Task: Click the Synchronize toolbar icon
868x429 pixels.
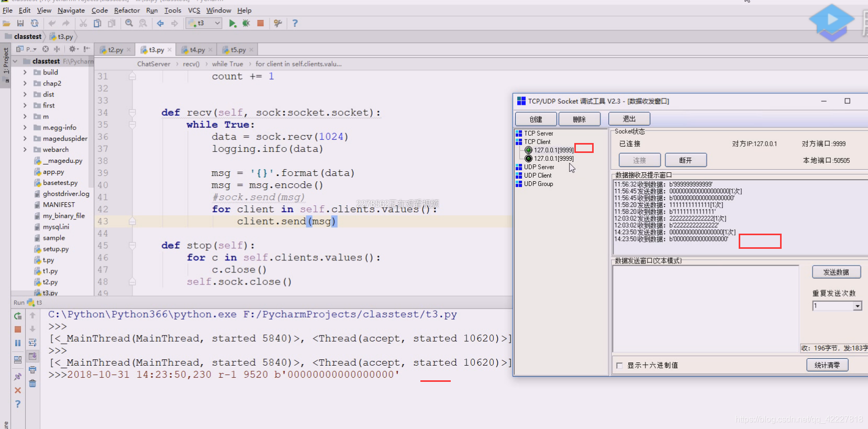Action: click(35, 23)
